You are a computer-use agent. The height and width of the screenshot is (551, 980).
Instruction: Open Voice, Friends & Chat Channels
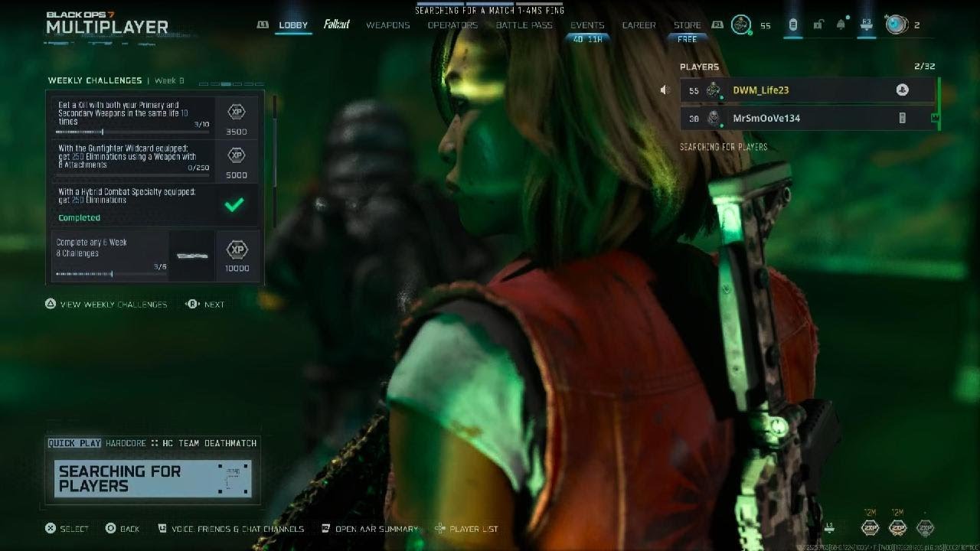(231, 529)
